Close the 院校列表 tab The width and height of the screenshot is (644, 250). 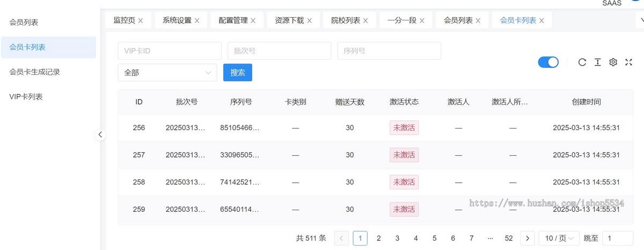pos(365,20)
